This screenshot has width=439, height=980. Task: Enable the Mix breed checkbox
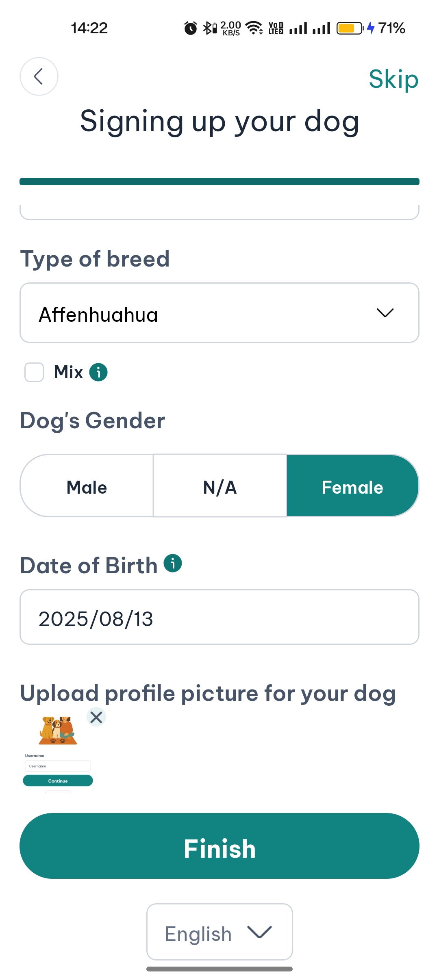tap(34, 372)
